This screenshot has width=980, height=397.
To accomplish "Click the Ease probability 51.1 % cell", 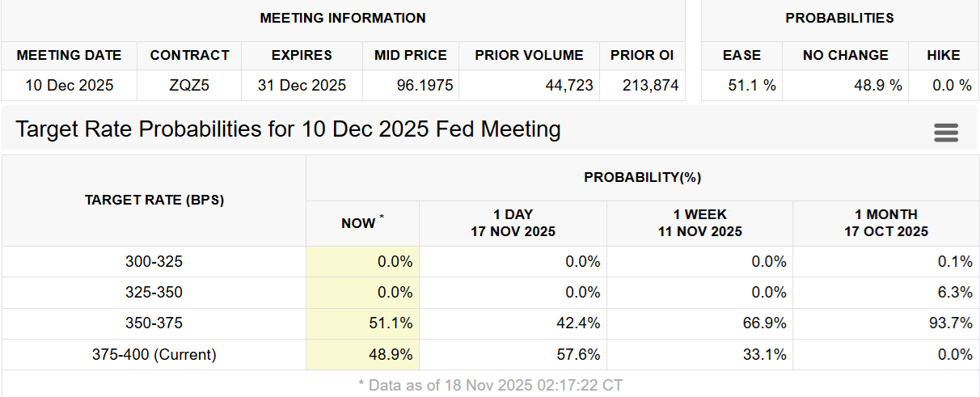I will (741, 85).
